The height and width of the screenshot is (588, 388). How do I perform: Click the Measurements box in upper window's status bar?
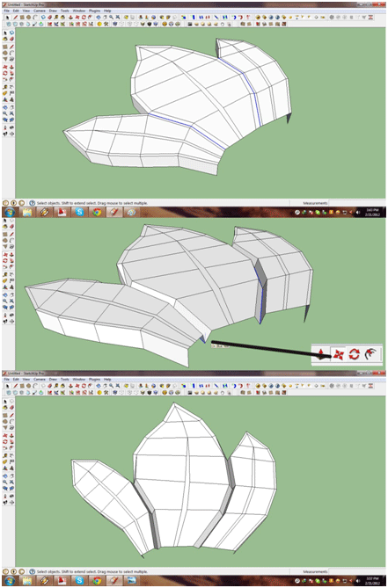tap(357, 203)
